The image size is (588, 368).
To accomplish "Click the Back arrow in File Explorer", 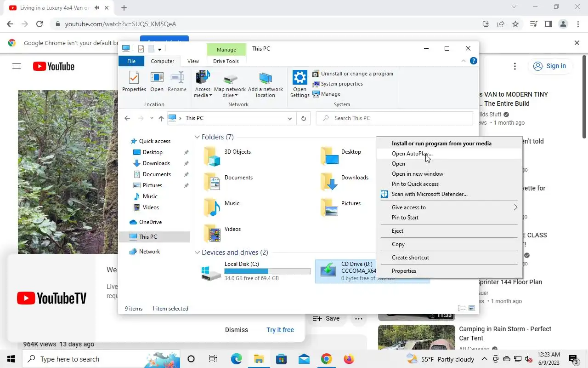I will pos(127,118).
